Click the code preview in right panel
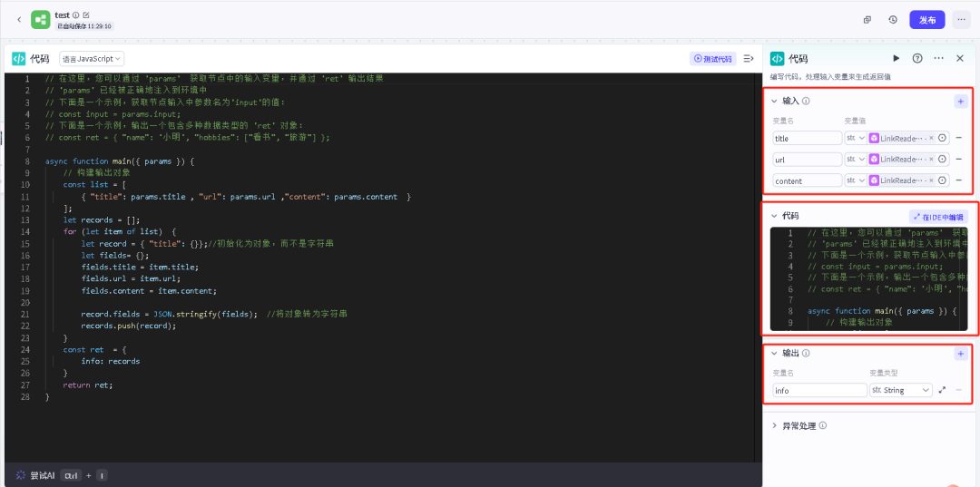This screenshot has width=980, height=487. click(868, 278)
